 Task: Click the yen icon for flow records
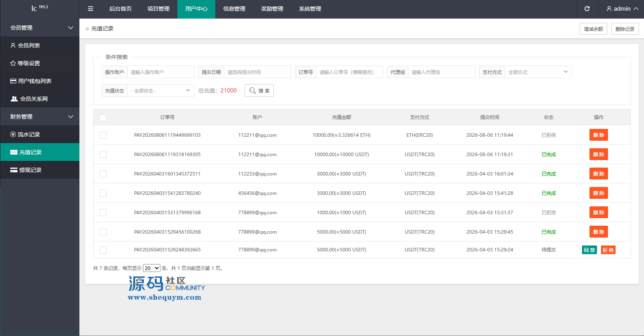pos(13,134)
